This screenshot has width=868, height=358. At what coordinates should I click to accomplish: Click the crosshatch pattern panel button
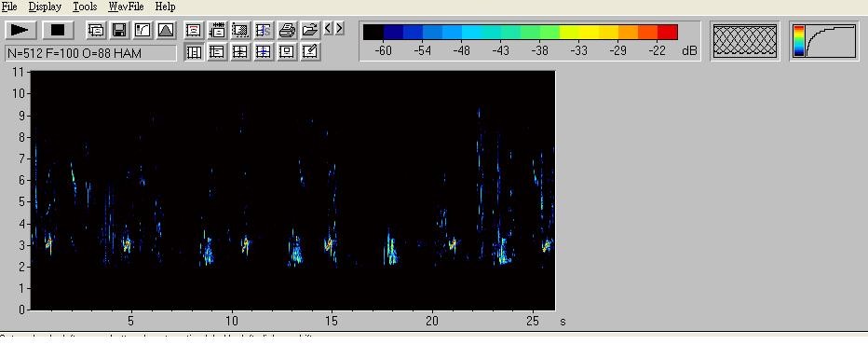click(744, 41)
